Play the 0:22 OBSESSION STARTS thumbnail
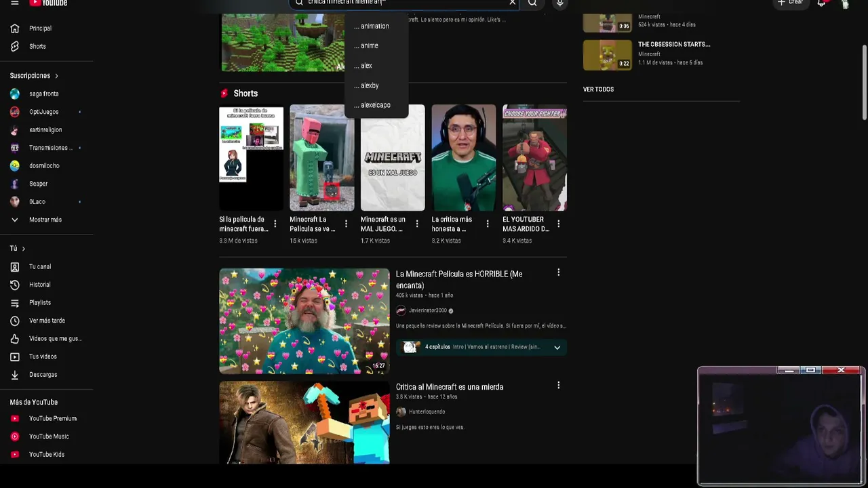Viewport: 868px width, 488px height. pos(608,55)
